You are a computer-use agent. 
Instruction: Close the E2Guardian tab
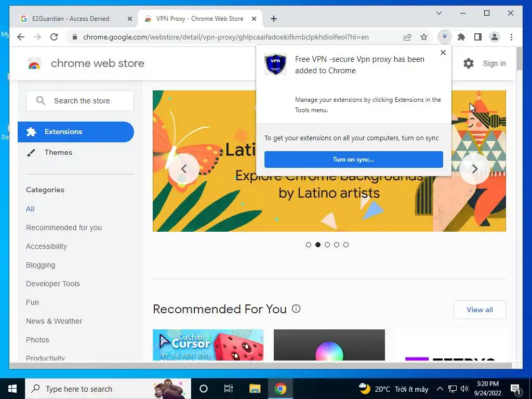point(129,19)
